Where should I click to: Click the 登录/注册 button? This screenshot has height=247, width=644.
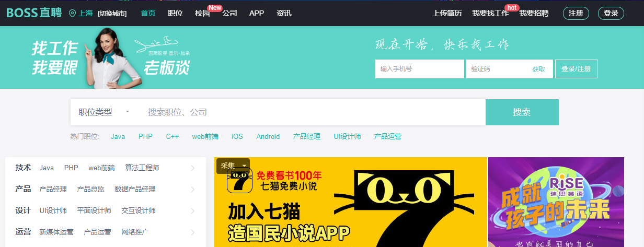point(576,69)
